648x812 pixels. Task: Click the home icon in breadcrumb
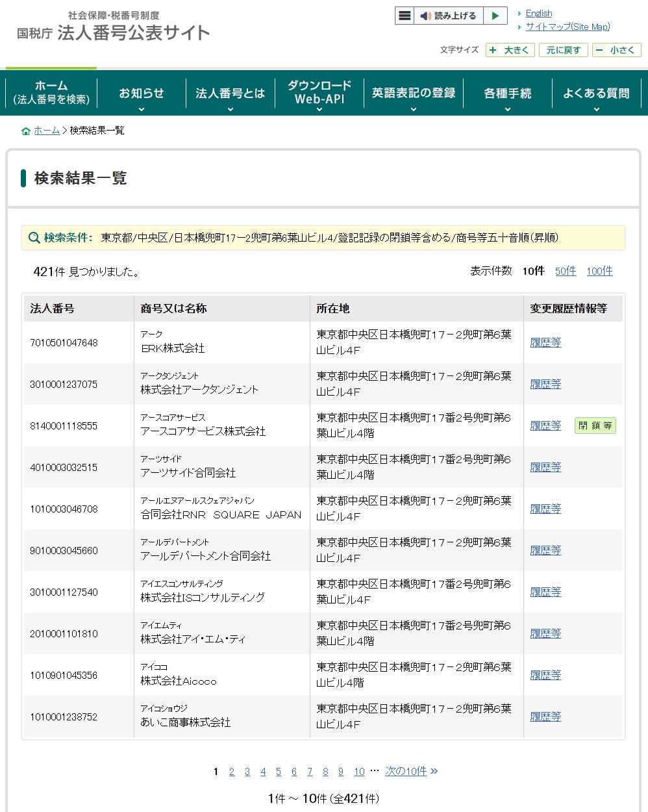(26, 131)
